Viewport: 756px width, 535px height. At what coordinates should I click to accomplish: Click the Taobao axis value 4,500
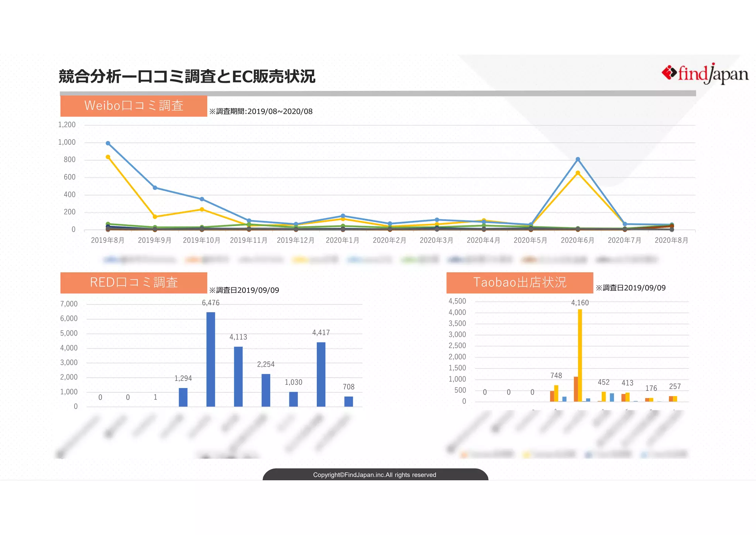(457, 301)
